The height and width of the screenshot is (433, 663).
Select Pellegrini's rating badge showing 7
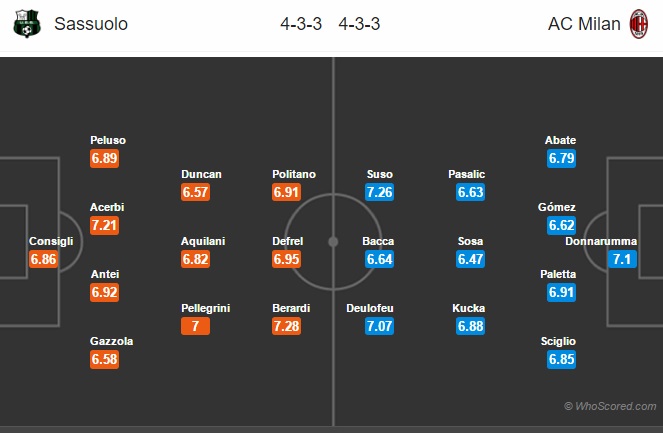[195, 326]
